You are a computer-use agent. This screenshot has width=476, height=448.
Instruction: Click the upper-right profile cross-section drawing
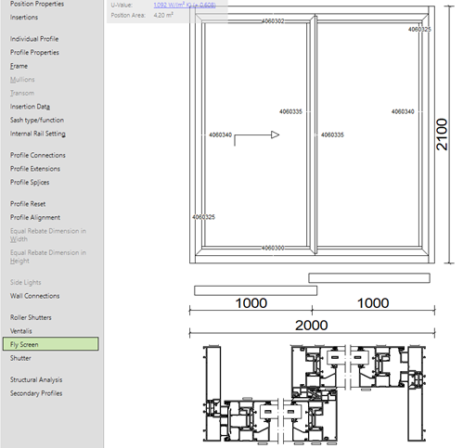[x=359, y=368]
